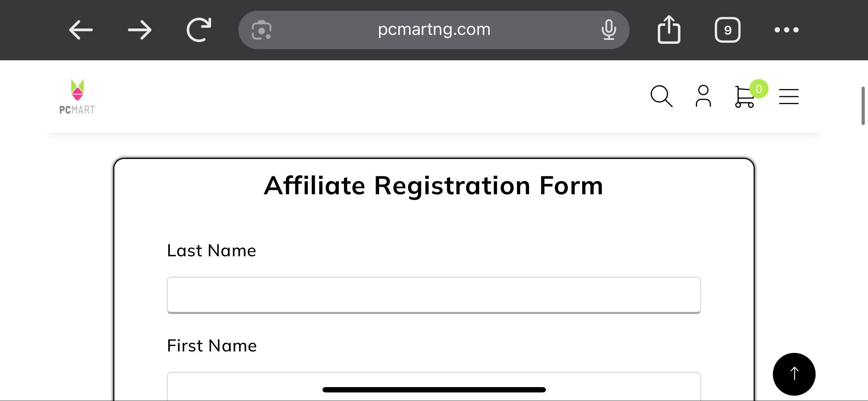Open the browser three-dots menu

pyautogui.click(x=786, y=30)
